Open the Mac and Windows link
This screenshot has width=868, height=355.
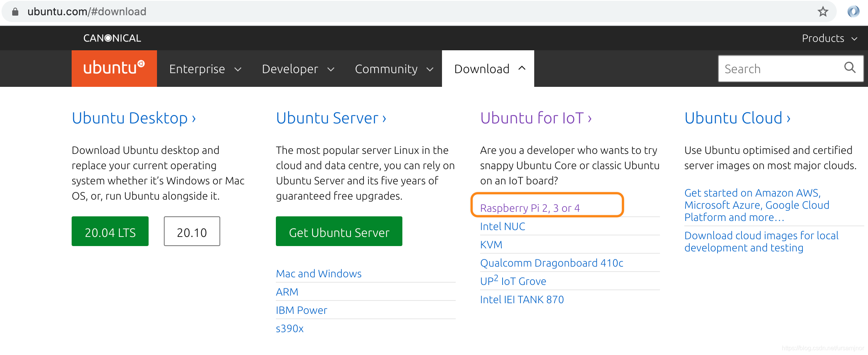pos(319,273)
